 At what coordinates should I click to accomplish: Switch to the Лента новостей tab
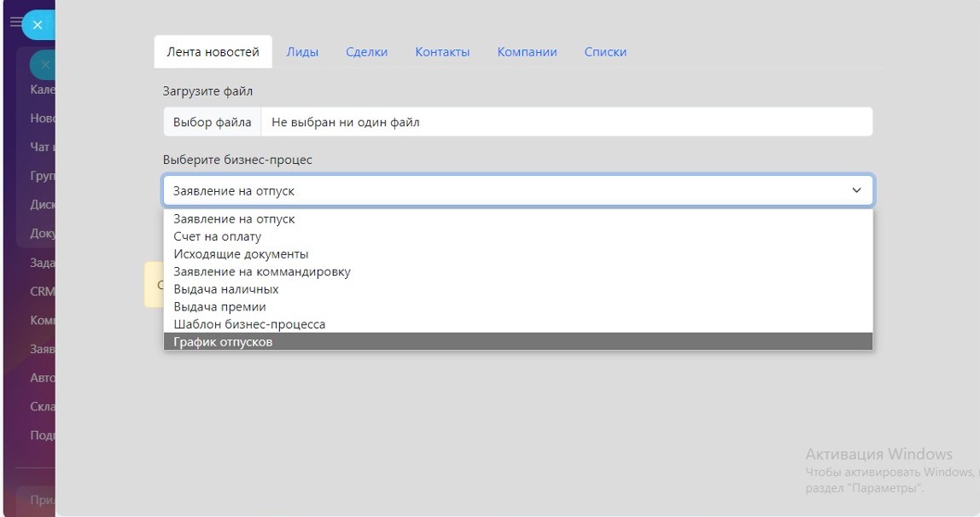pyautogui.click(x=213, y=52)
